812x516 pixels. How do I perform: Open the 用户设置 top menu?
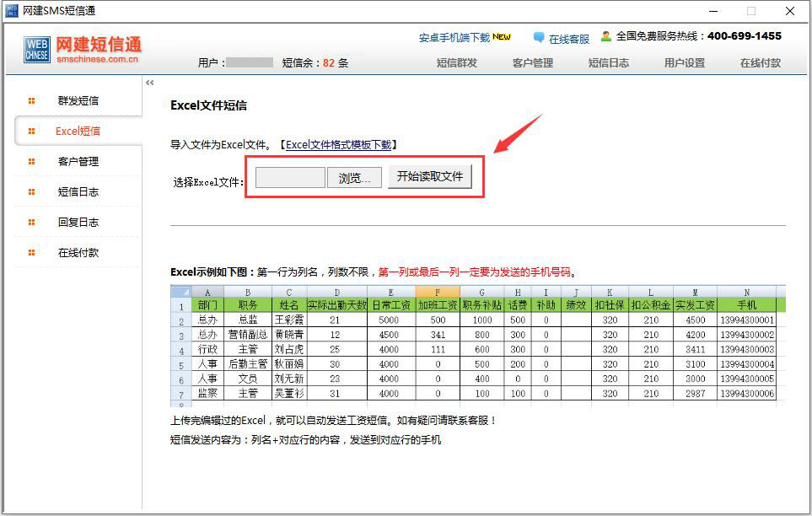[x=684, y=63]
